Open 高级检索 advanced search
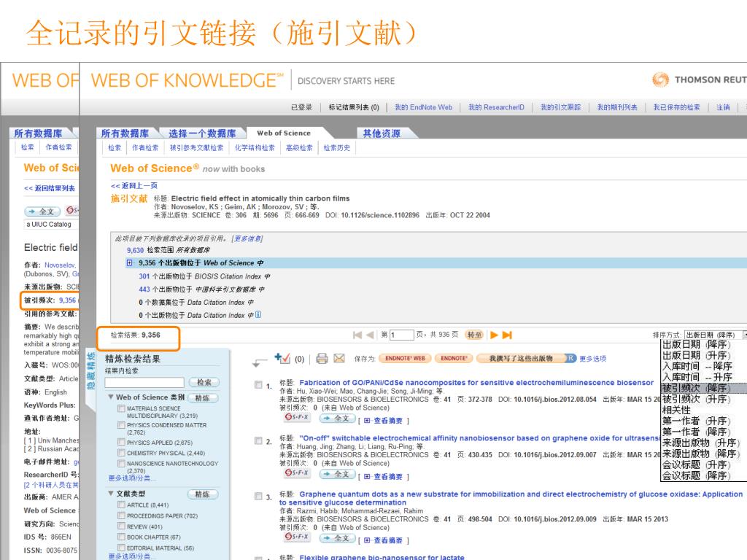 pyautogui.click(x=299, y=148)
